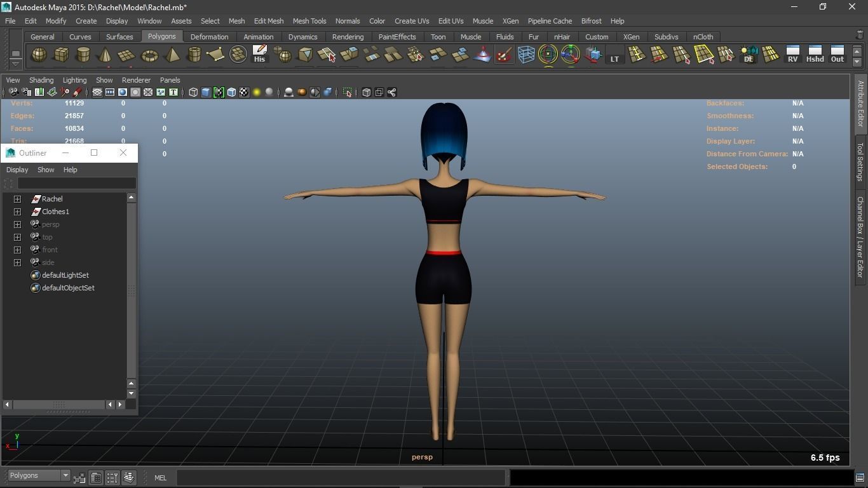Expand the front camera node in the Outliner

[18, 250]
